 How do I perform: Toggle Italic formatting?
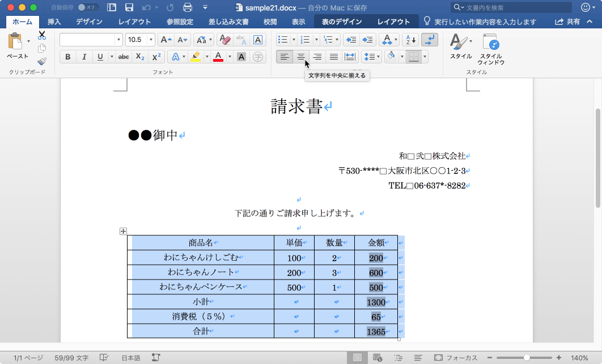pos(84,57)
